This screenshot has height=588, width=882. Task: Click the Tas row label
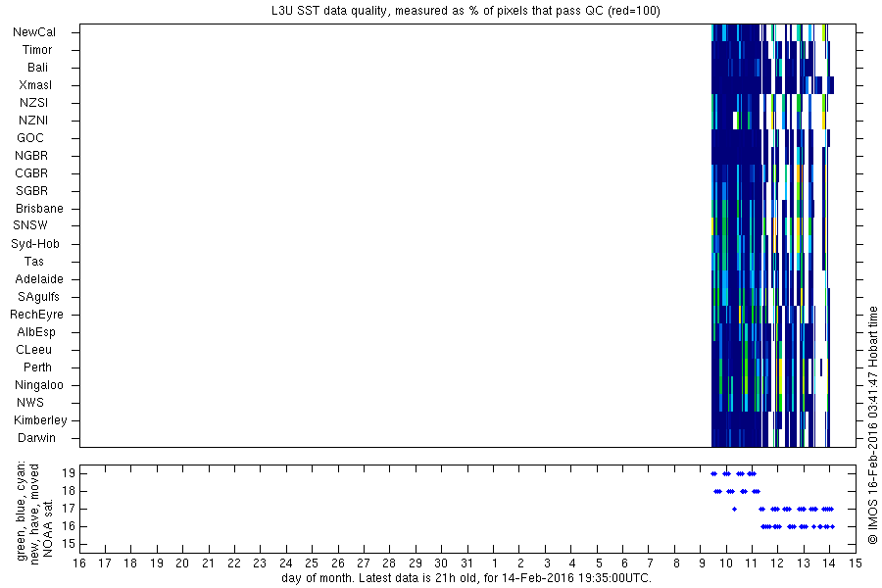pyautogui.click(x=33, y=262)
